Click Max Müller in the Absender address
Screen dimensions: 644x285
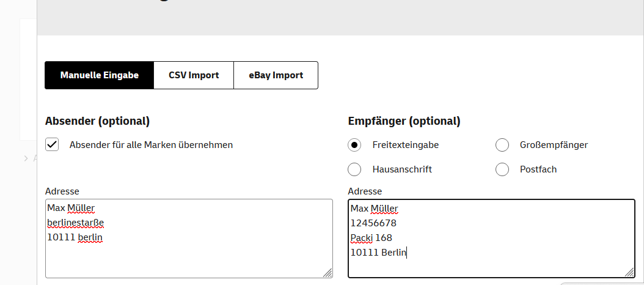tap(71, 208)
